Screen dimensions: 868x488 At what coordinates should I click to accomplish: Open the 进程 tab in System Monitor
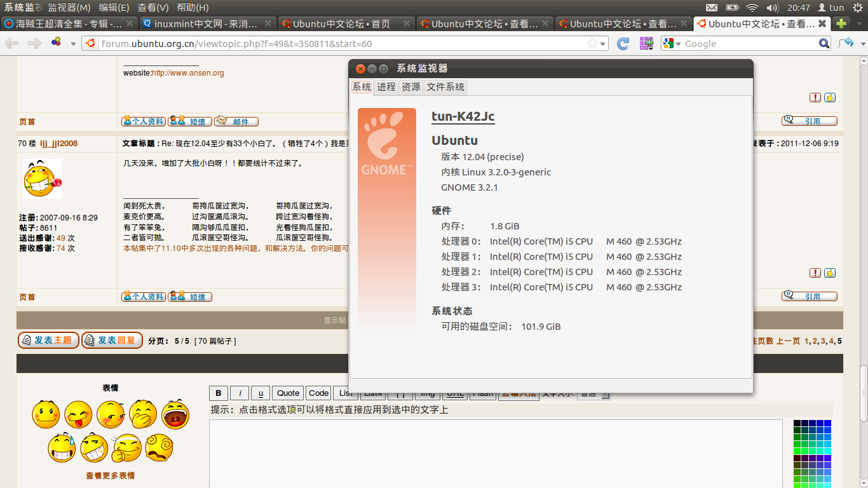pyautogui.click(x=386, y=87)
